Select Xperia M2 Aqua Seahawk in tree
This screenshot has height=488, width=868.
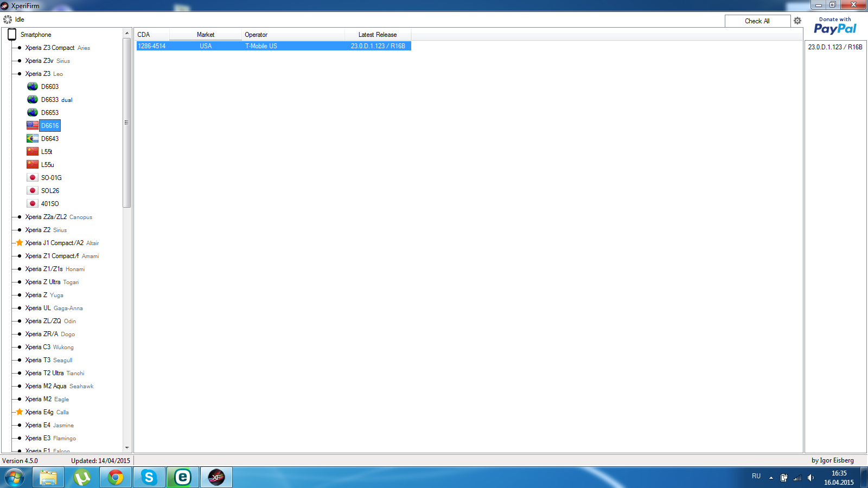[x=59, y=386]
